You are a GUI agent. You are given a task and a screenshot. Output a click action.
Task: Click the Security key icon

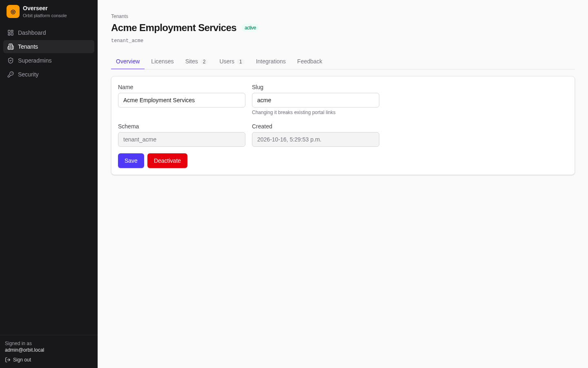(x=11, y=74)
